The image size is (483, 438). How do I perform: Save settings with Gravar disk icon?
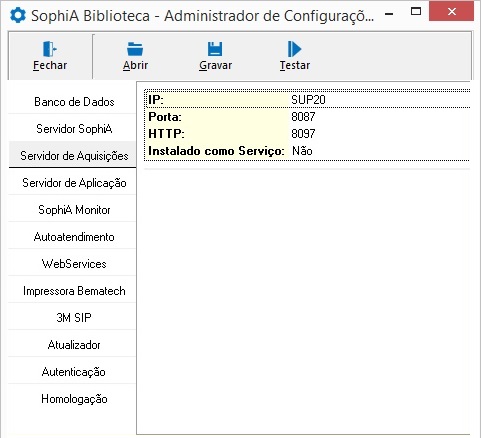click(215, 49)
